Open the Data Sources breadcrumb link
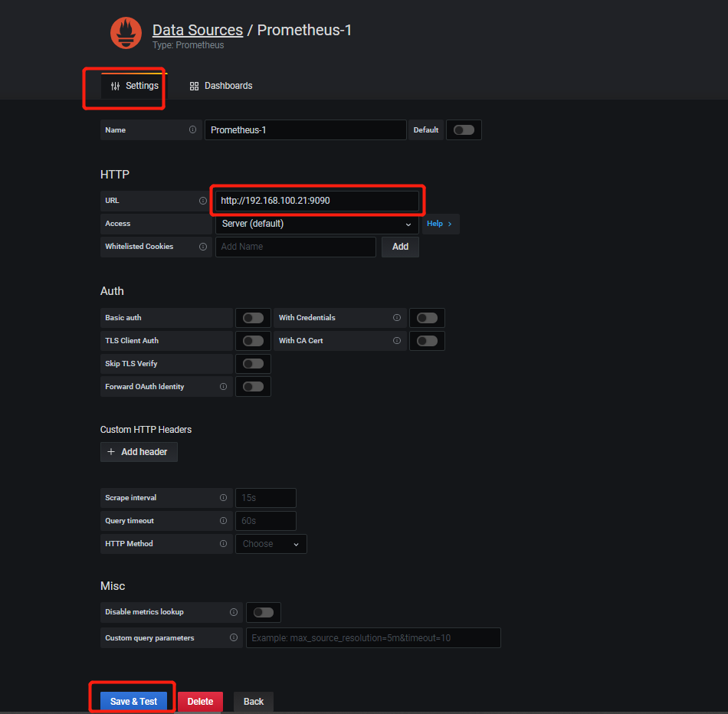This screenshot has width=728, height=714. [x=197, y=30]
